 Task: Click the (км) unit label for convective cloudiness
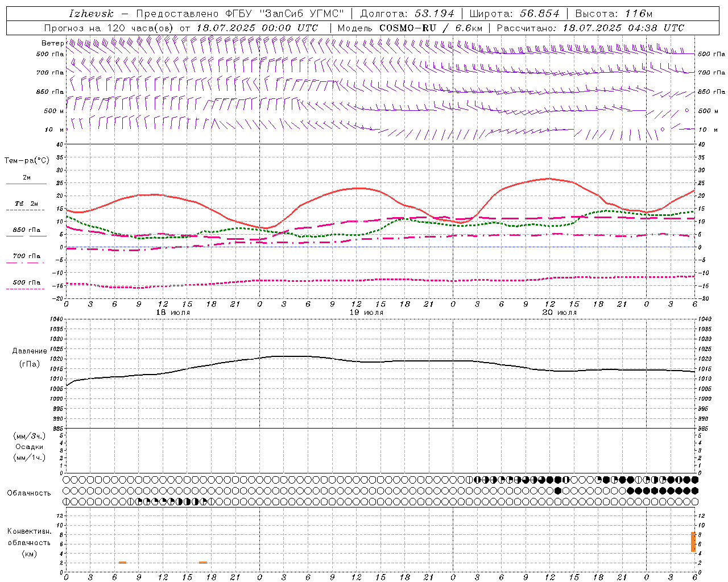(x=29, y=554)
